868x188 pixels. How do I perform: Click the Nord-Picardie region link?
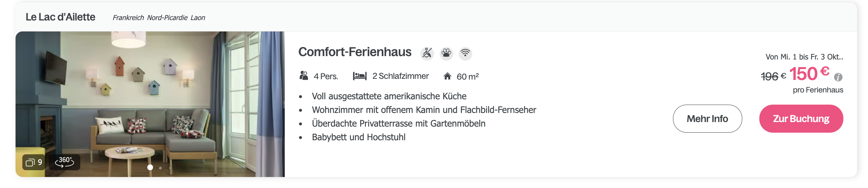(x=167, y=18)
